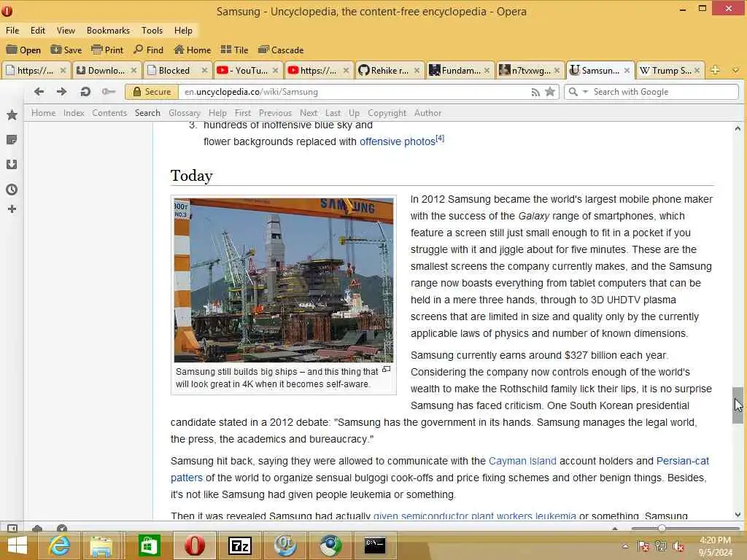Go forward with the forward arrow

(x=61, y=91)
